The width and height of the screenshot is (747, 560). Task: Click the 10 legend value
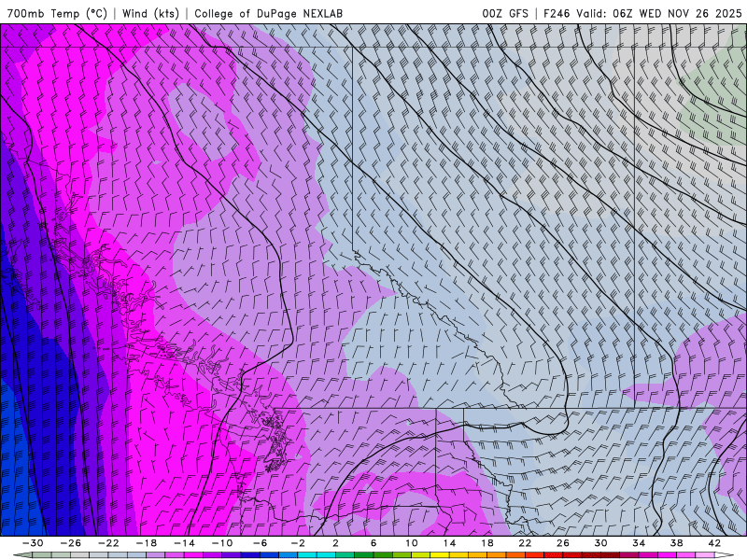[x=411, y=543]
